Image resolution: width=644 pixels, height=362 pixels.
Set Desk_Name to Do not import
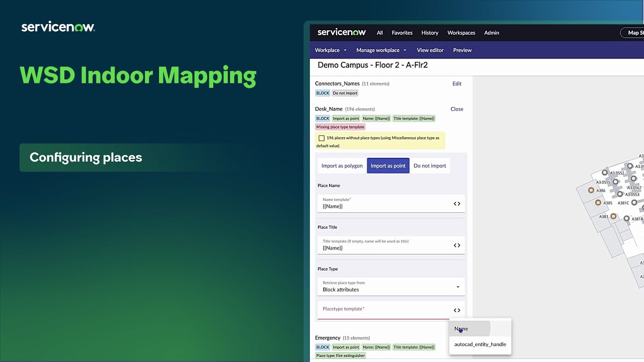(x=430, y=165)
